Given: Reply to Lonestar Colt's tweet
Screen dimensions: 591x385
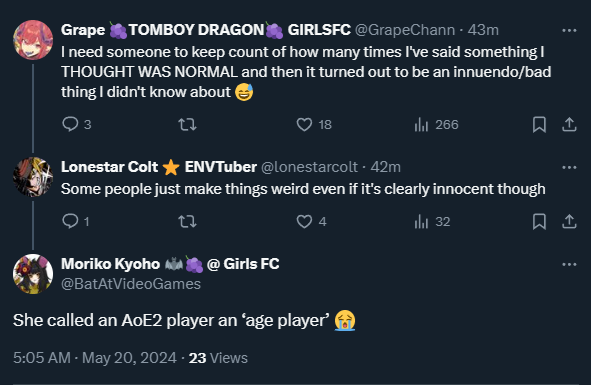Looking at the screenshot, I should pyautogui.click(x=70, y=221).
